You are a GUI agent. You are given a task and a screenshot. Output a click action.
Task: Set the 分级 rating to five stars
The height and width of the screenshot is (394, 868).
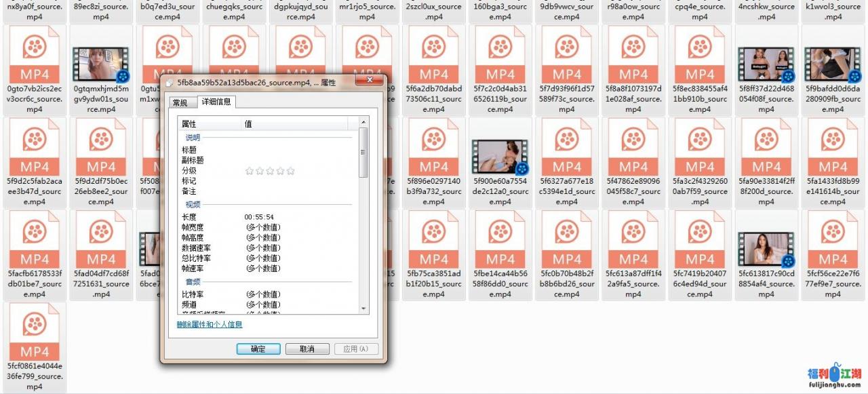pos(290,171)
